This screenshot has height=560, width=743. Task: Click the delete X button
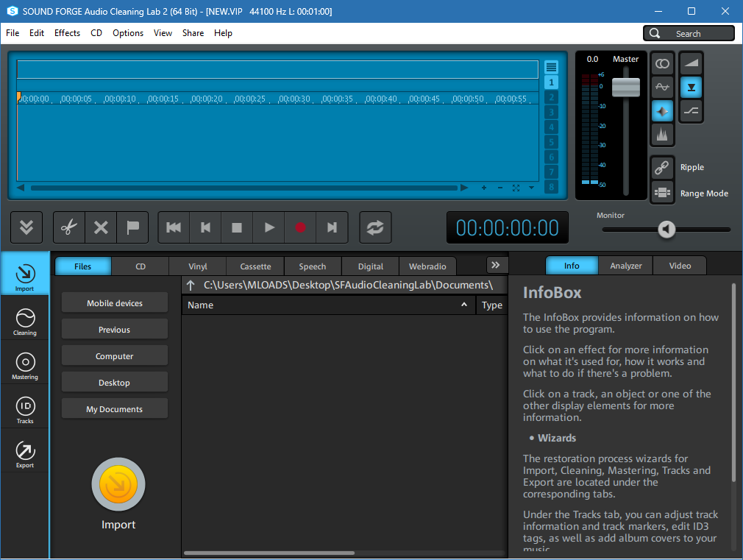tap(101, 227)
